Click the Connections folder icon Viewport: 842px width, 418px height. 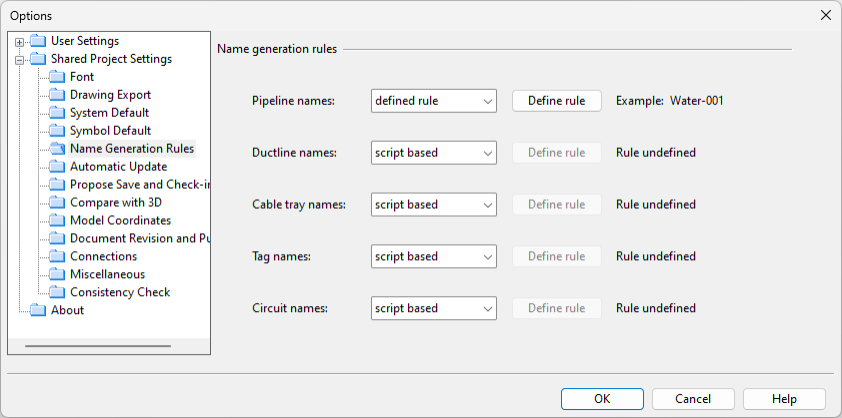click(x=58, y=257)
